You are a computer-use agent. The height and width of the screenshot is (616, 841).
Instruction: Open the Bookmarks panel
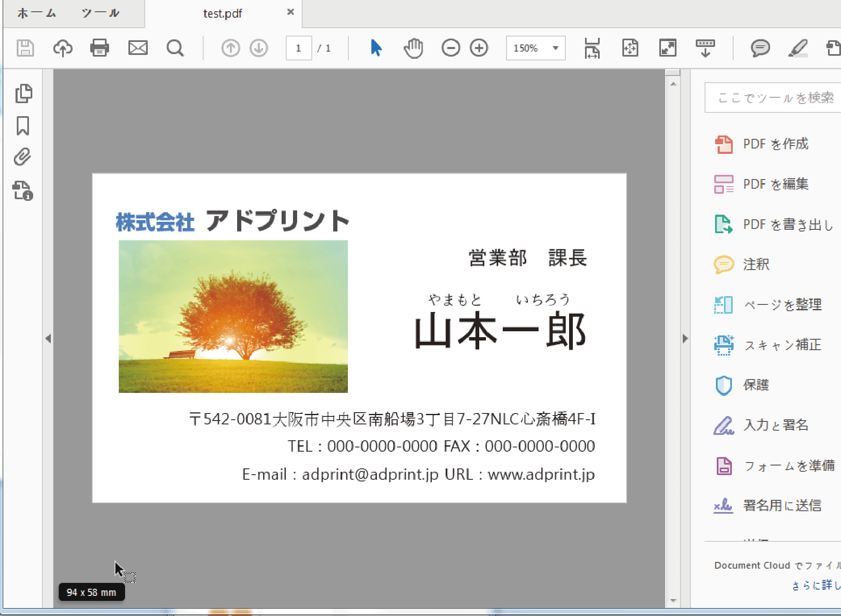coord(23,126)
